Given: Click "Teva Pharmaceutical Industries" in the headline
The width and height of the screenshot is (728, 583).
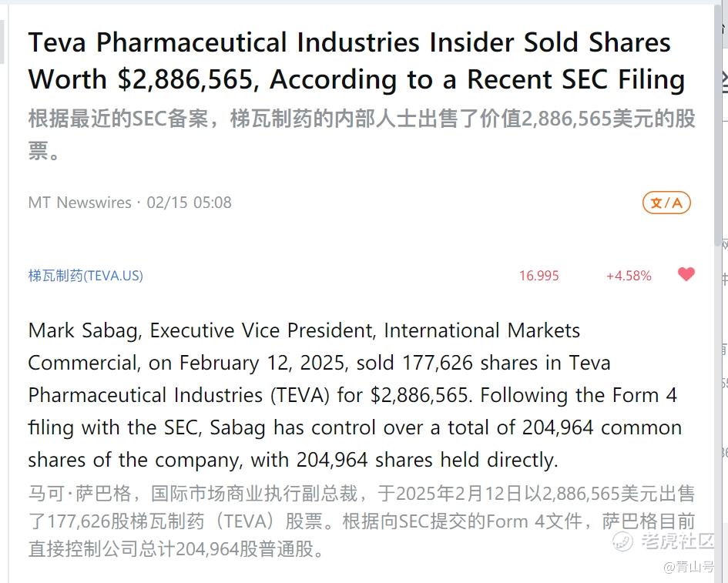Looking at the screenshot, I should [223, 42].
